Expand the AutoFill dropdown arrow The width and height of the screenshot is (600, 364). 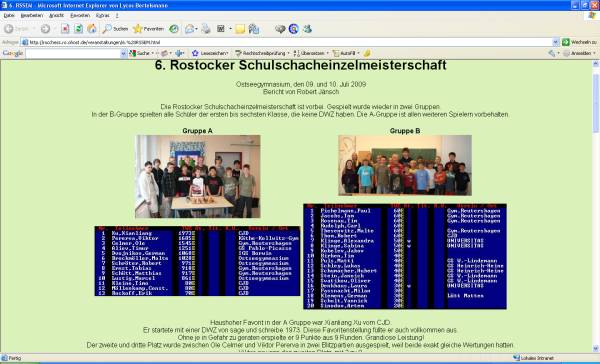click(358, 53)
